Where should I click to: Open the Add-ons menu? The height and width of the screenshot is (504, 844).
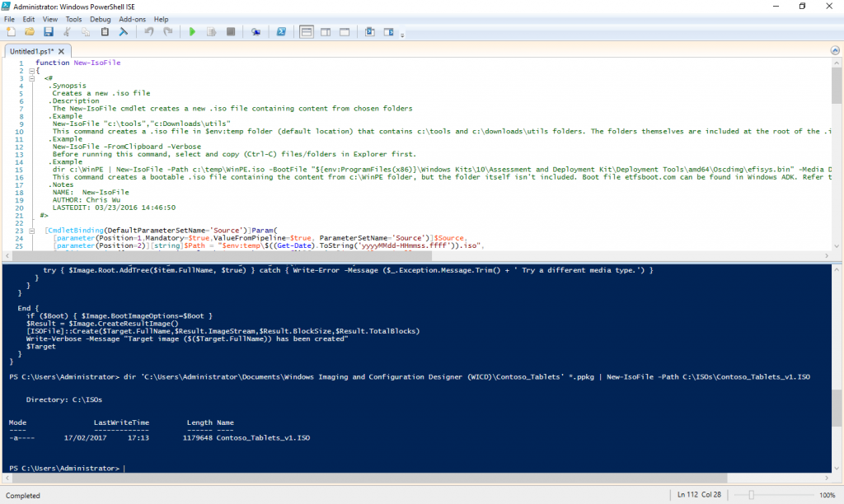pyautogui.click(x=133, y=20)
